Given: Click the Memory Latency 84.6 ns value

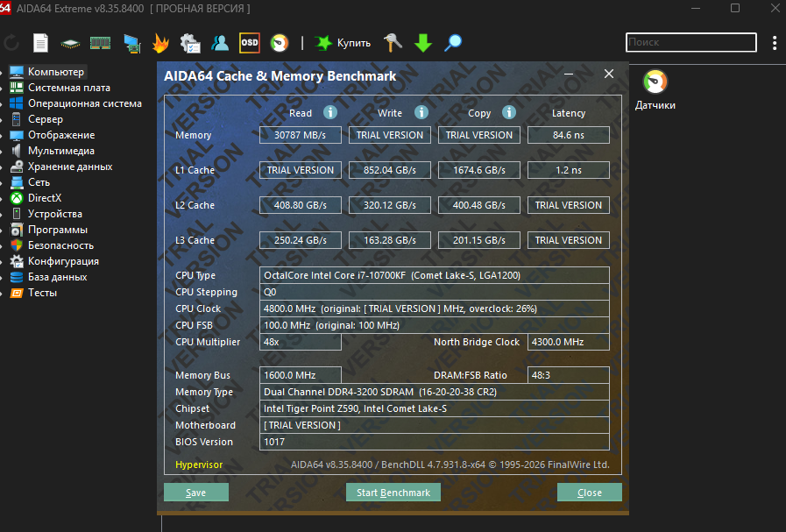Looking at the screenshot, I should pos(569,135).
